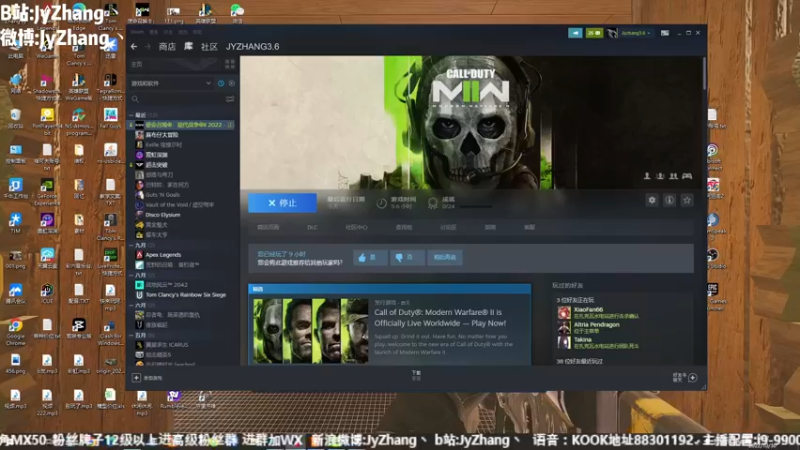The height and width of the screenshot is (450, 800).
Task: Open the downloads manager at bottom
Action: 416,376
